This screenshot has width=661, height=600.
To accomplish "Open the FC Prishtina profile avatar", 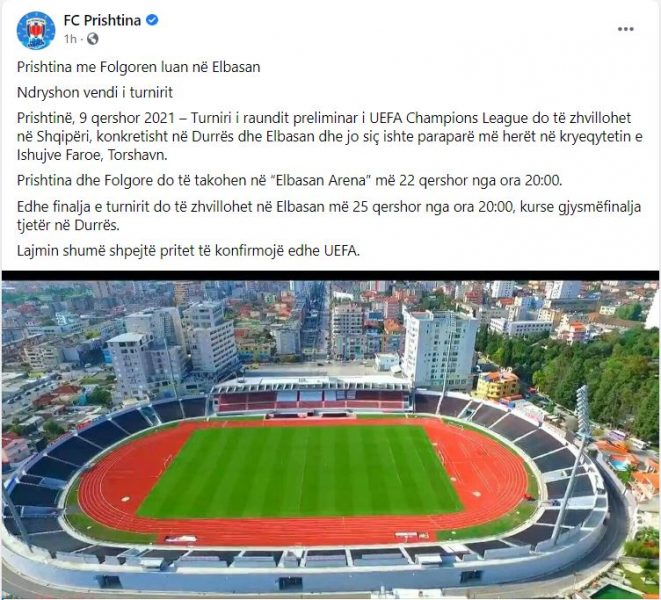I will point(36,30).
